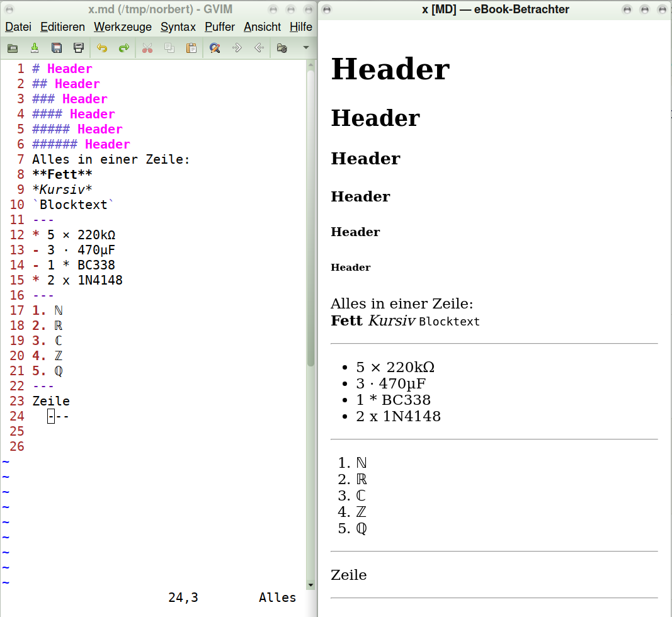This screenshot has width=672, height=617.
Task: Click bold 'Fett' in eBook viewer
Action: [x=347, y=320]
